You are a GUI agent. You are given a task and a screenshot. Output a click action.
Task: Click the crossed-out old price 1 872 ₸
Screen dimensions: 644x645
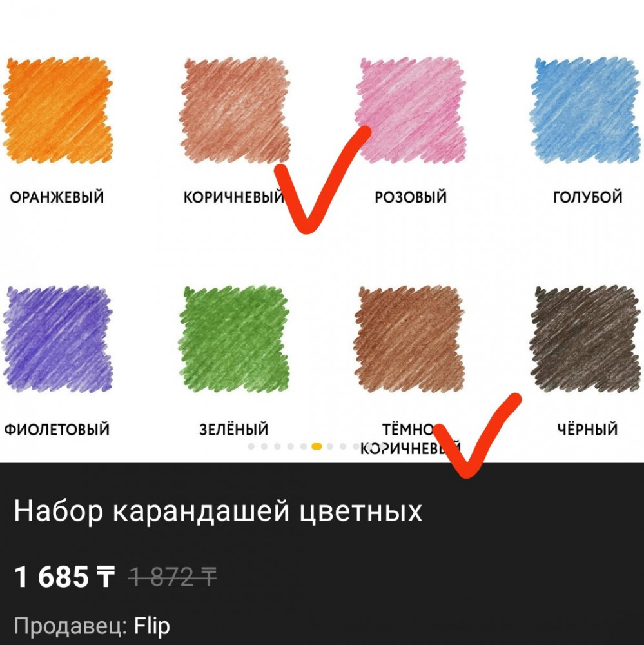[173, 577]
